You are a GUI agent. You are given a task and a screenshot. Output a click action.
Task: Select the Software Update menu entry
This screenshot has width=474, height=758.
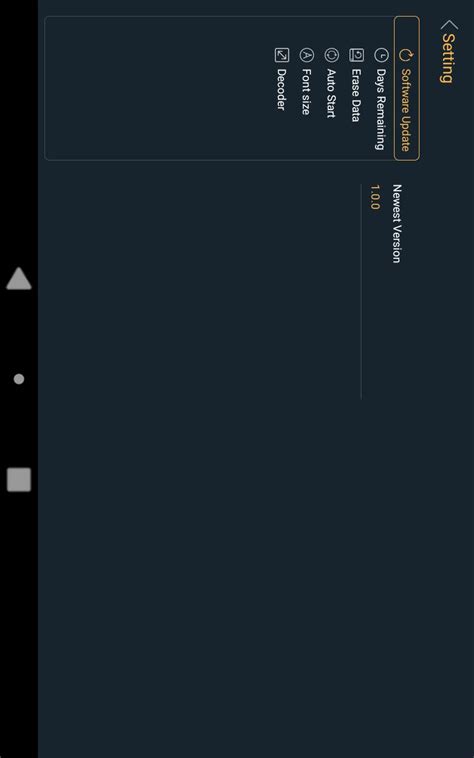406,88
